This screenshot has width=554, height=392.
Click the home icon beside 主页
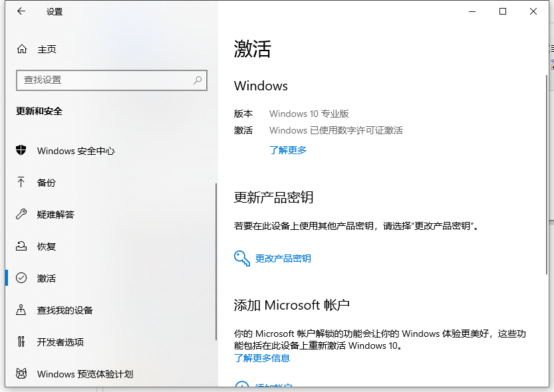22,49
